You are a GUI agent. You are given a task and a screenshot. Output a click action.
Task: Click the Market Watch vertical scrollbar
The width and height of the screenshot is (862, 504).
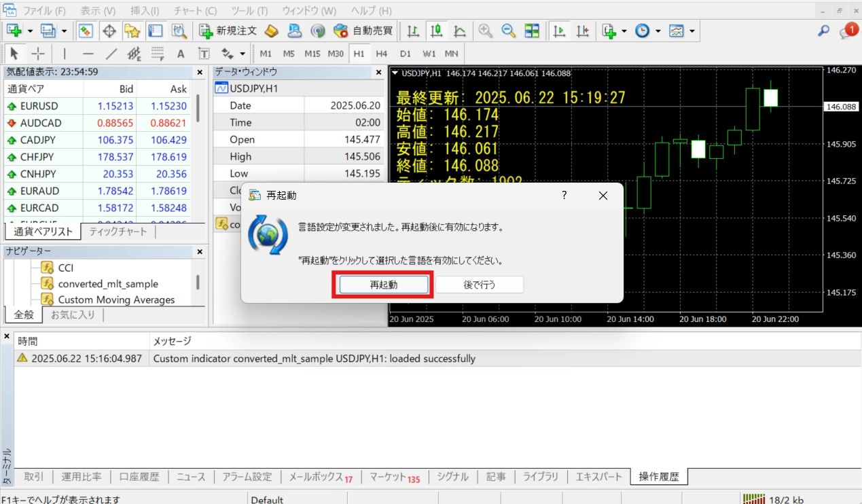click(198, 109)
